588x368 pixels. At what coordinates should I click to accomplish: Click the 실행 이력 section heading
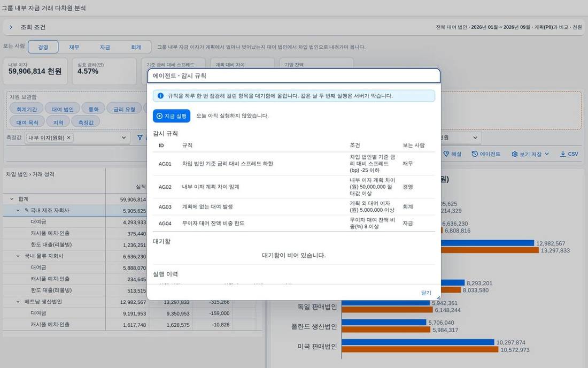[x=165, y=274]
